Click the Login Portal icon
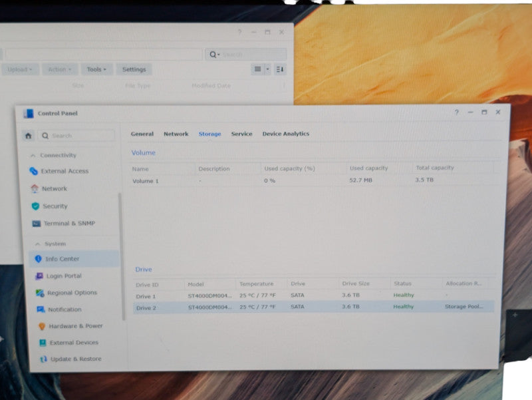532x400 pixels. [39, 276]
